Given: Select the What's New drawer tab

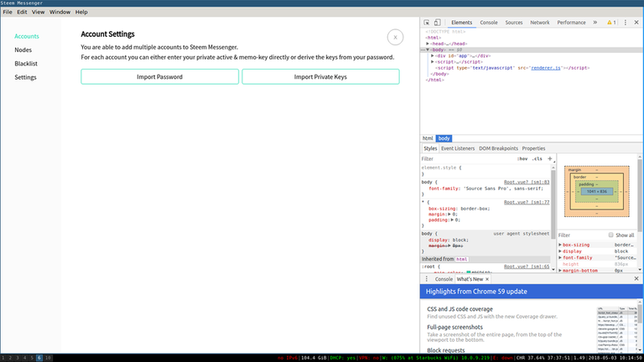Looking at the screenshot, I should point(470,279).
